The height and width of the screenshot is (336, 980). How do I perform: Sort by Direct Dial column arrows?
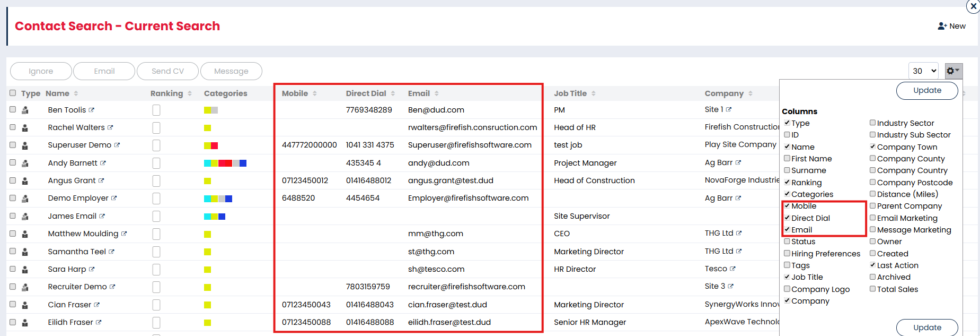click(x=393, y=93)
